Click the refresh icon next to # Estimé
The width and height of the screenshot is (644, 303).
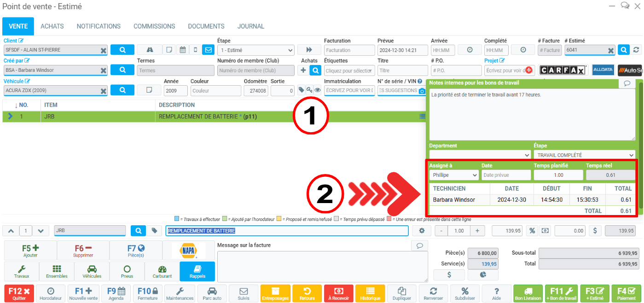click(636, 50)
